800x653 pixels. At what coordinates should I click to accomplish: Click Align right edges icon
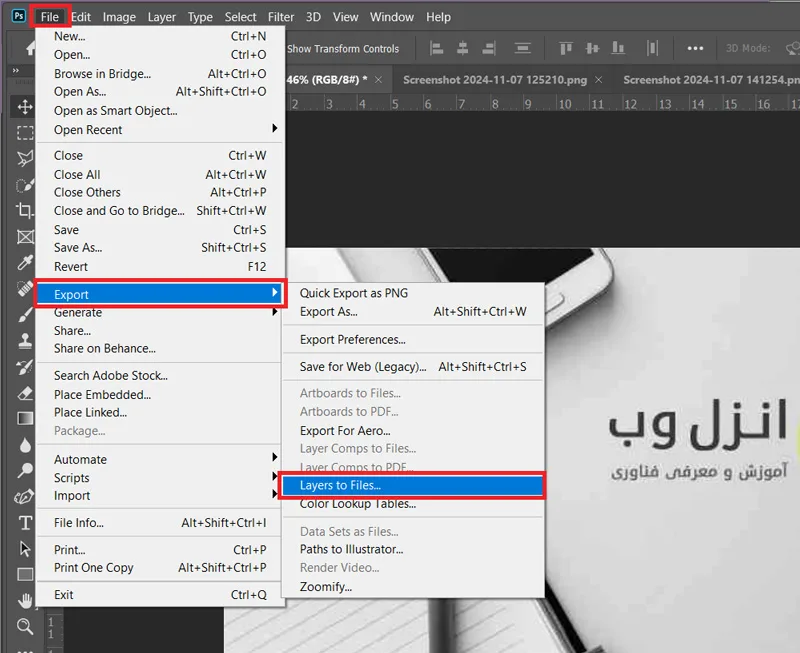click(489, 48)
